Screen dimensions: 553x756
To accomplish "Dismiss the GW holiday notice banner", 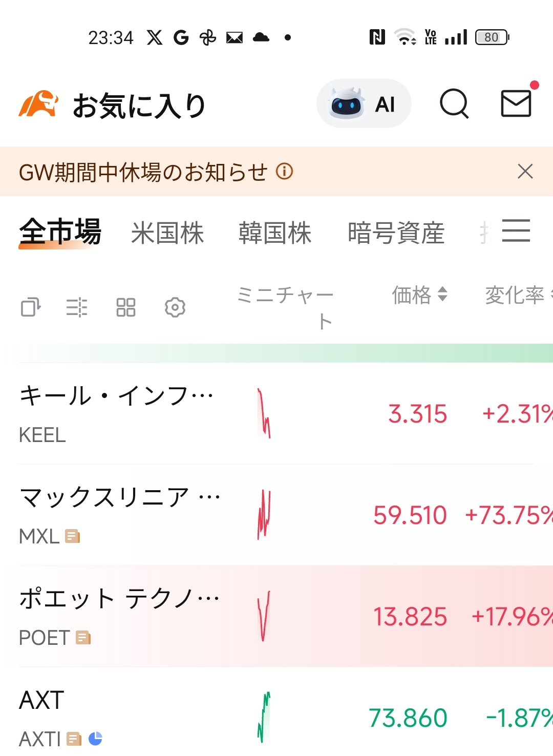I will pyautogui.click(x=525, y=171).
